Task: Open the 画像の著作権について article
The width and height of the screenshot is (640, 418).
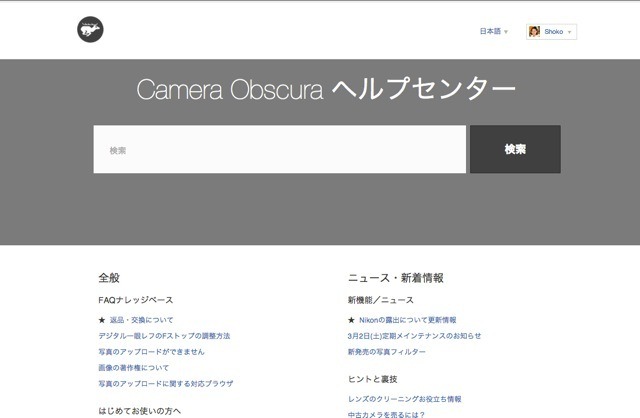Action: (x=133, y=368)
